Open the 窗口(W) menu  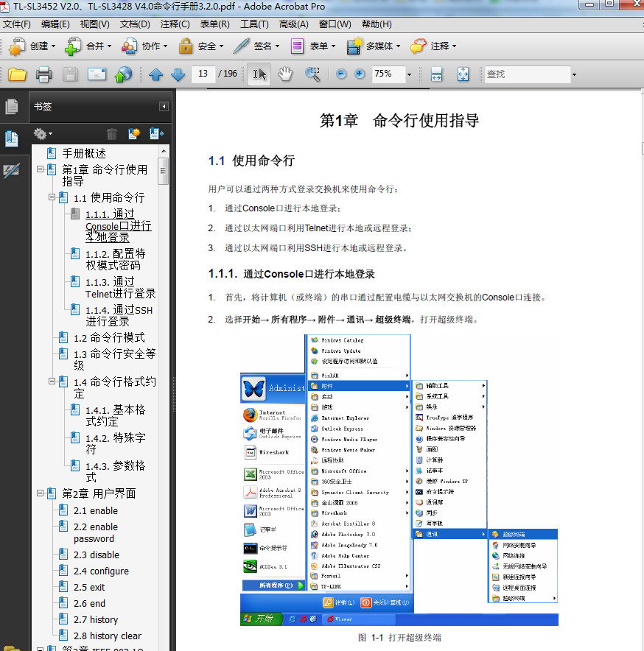335,24
